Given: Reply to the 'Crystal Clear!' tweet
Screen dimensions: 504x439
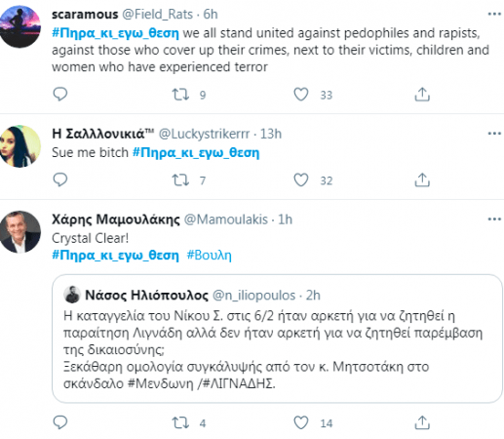Looking at the screenshot, I should [60, 422].
